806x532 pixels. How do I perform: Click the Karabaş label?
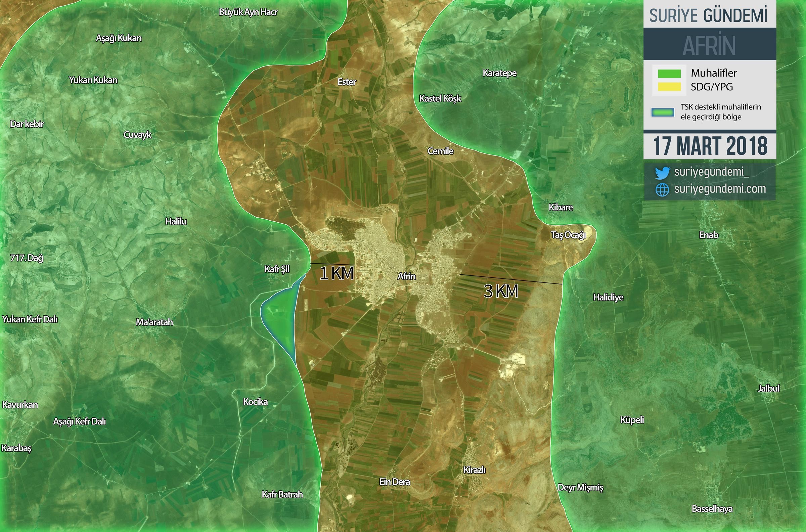(16, 448)
